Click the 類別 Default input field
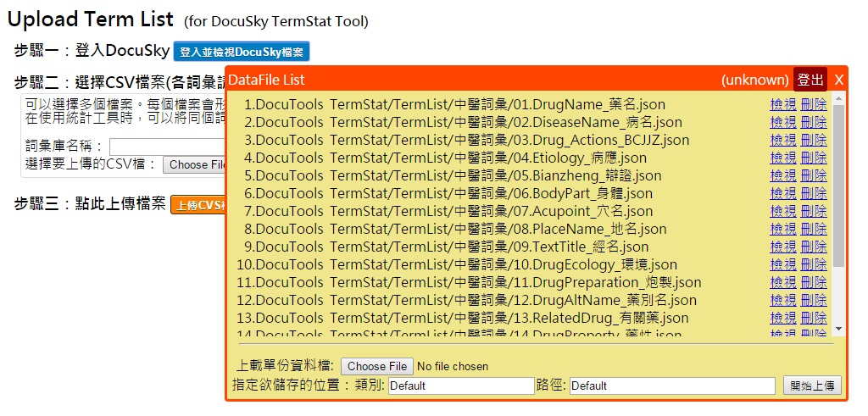Screen dimensions: 868x416 pyautogui.click(x=461, y=385)
